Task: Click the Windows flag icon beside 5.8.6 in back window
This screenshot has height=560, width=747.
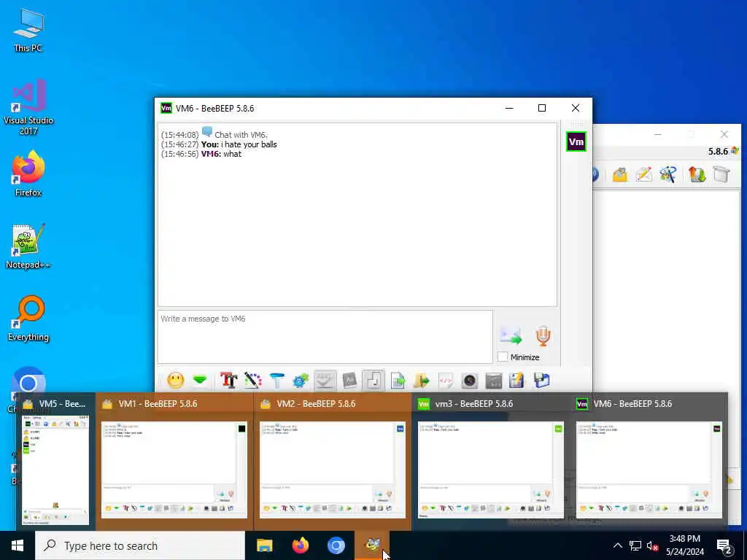Action: click(735, 151)
